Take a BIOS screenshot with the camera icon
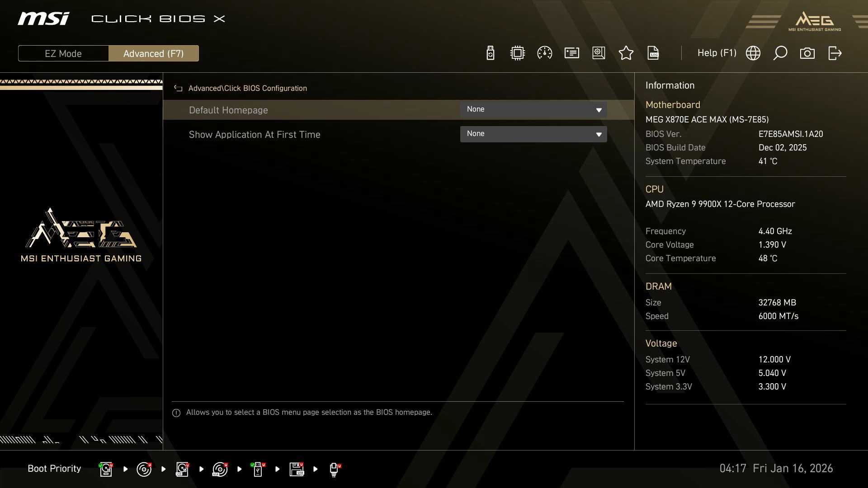The height and width of the screenshot is (488, 868). tap(807, 53)
